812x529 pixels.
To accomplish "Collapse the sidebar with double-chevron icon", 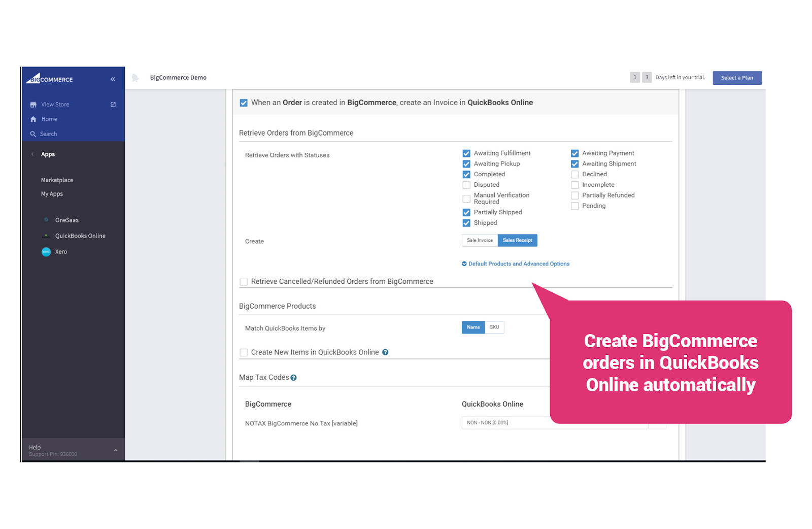I will point(113,79).
